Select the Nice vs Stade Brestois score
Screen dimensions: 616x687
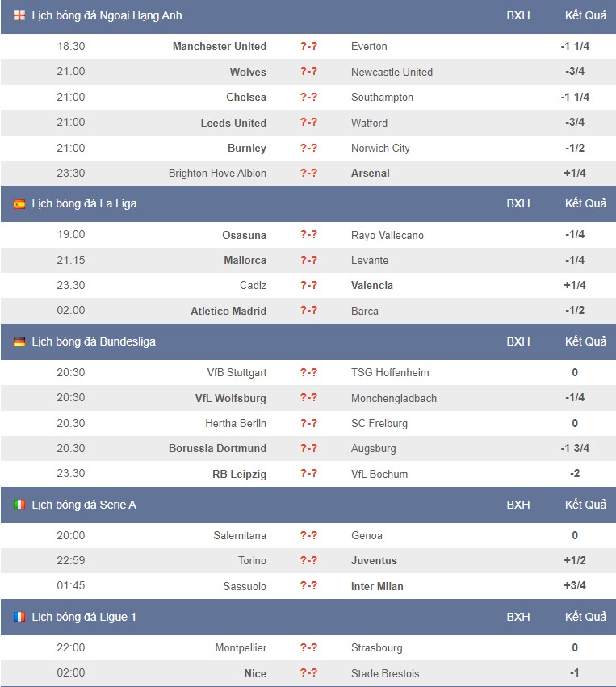[x=308, y=672]
